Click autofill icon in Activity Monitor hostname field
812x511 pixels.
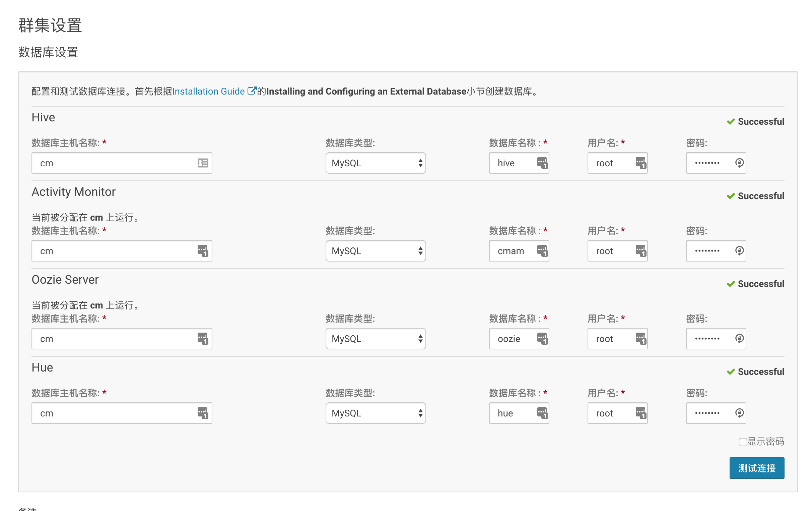(x=203, y=251)
